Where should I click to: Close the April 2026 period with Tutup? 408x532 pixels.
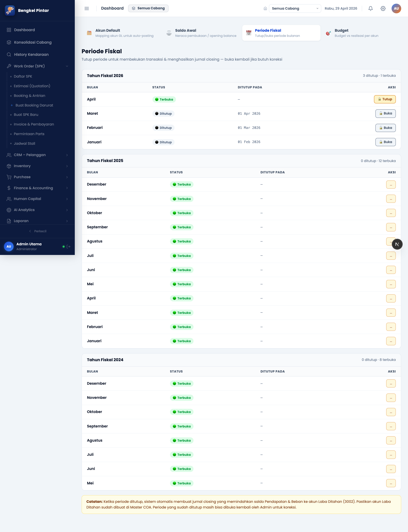[385, 99]
